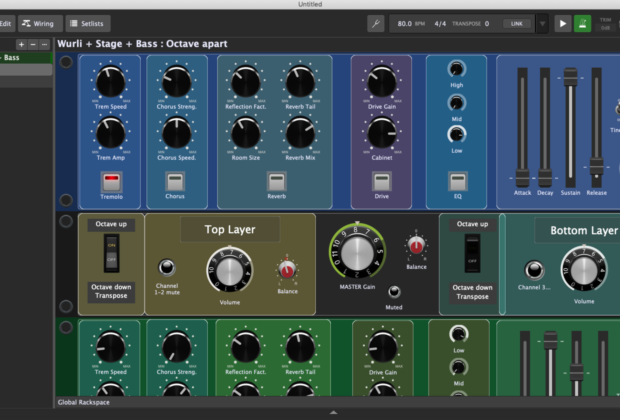
Task: Click the Low EQ knob in green panel
Action: coord(459,334)
